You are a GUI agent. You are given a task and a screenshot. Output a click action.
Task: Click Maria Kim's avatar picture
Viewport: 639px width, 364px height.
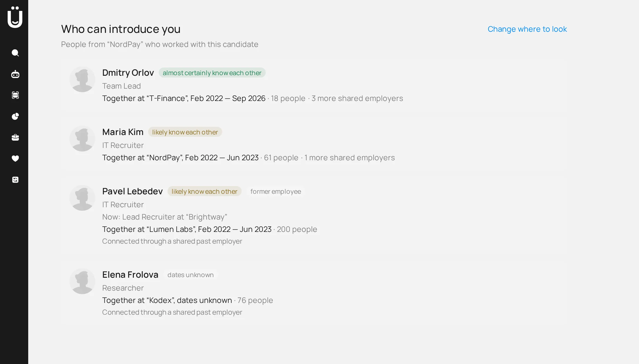pyautogui.click(x=82, y=139)
